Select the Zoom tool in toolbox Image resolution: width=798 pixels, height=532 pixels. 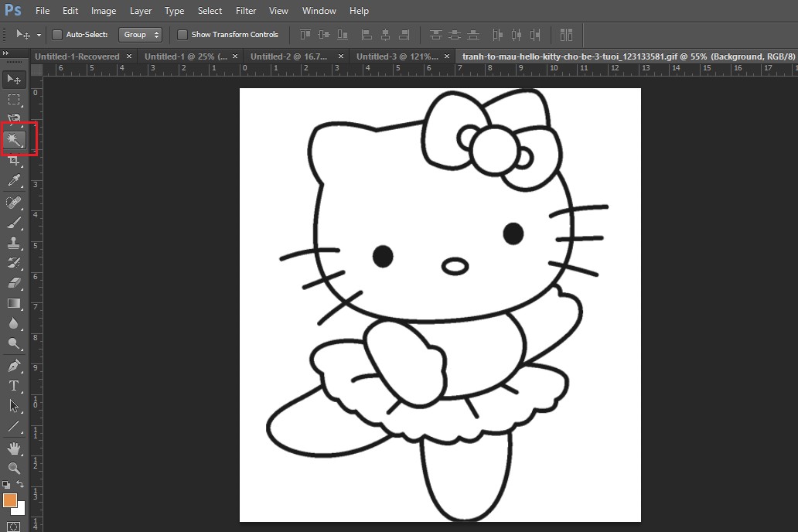[14, 468]
